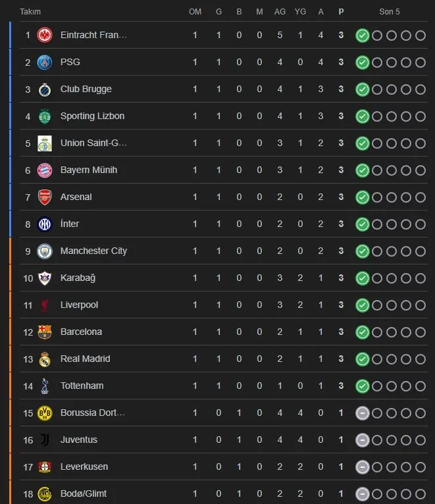Viewport: 435px width, 504px height.
Task: Open the Borussia Dortmund BVB logo
Action: (45, 413)
